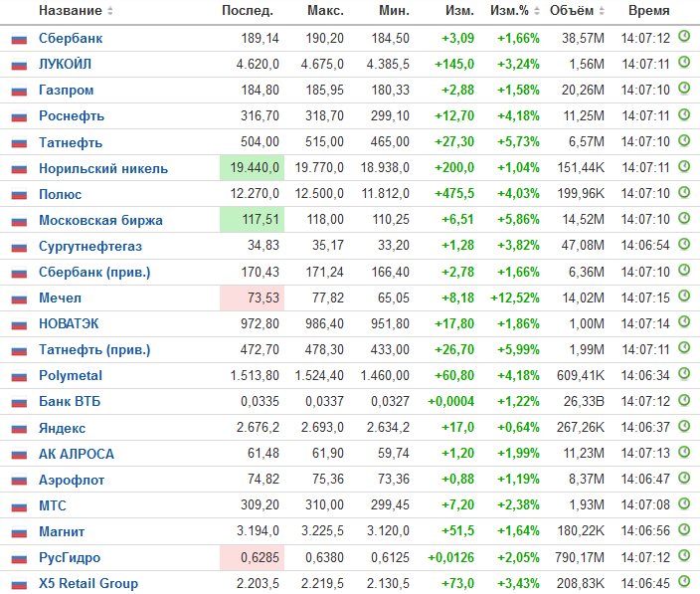Click the clock icon in Аэрофлот row
700x594 pixels.
tap(684, 478)
